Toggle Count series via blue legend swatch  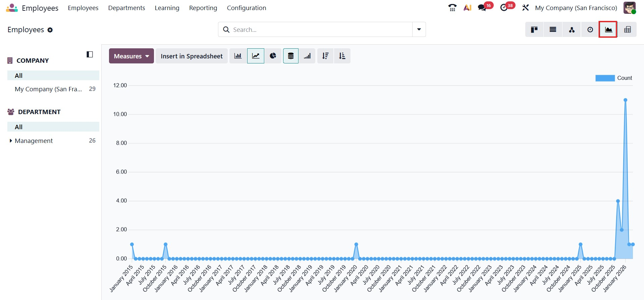[x=605, y=78]
